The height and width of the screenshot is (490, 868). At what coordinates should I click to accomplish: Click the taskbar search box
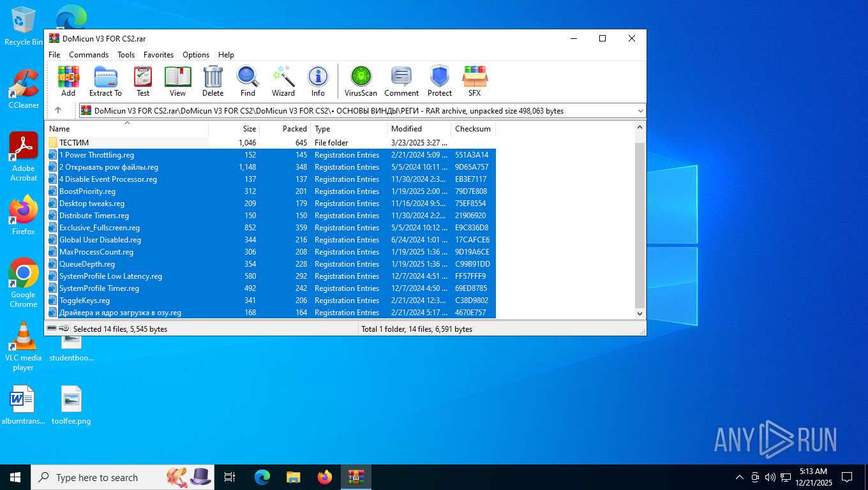click(121, 477)
